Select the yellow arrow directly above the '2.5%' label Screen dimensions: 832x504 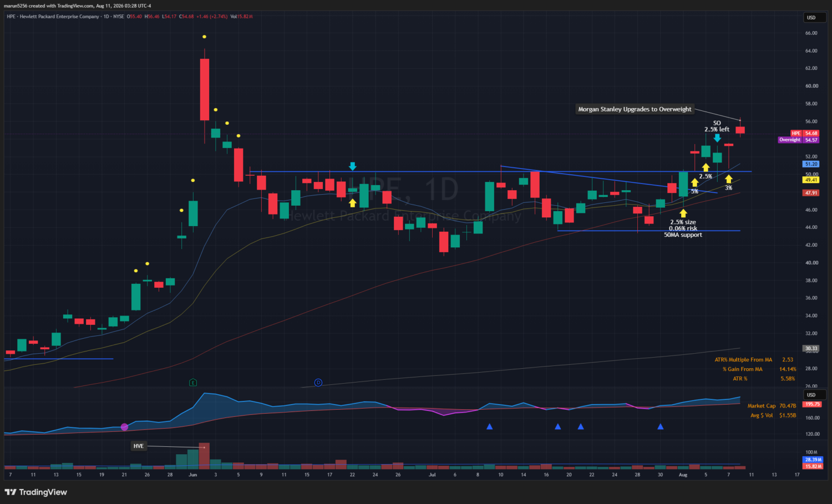706,167
